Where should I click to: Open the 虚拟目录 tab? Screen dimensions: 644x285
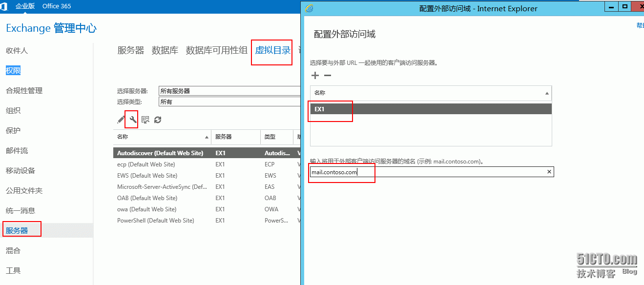pos(273,50)
